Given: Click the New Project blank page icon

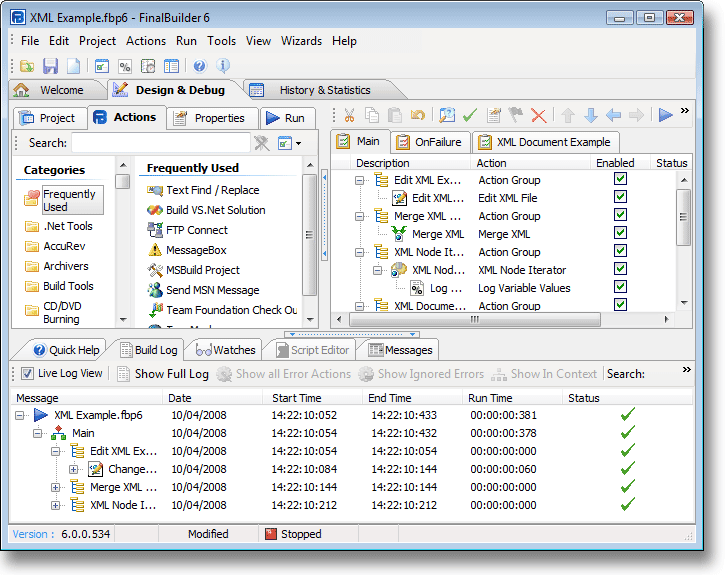Looking at the screenshot, I should 74,66.
